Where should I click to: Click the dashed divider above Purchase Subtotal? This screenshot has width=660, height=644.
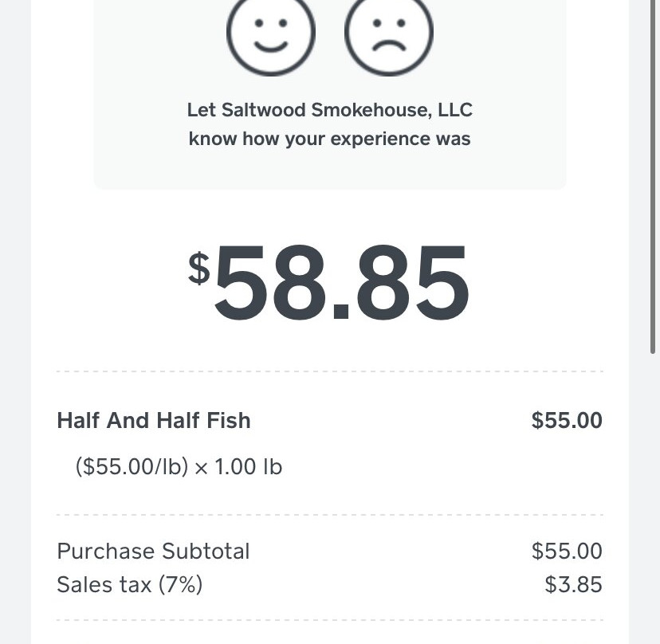(330, 515)
